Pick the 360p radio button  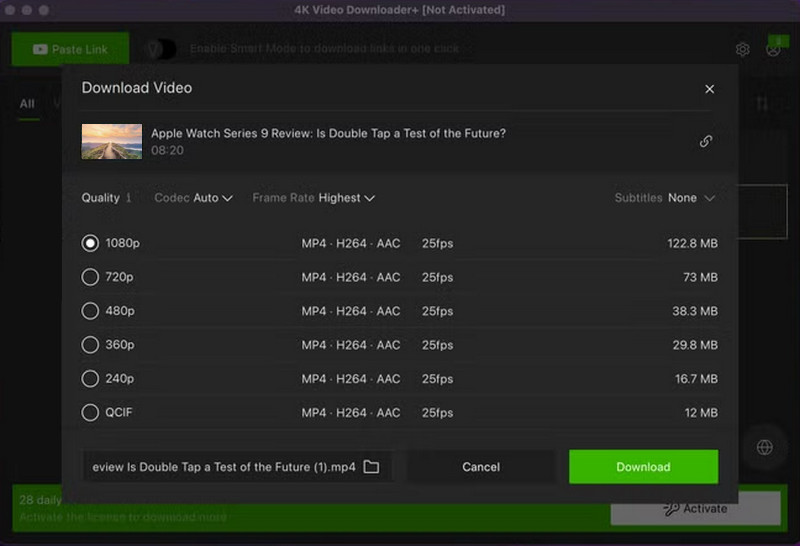pos(90,345)
